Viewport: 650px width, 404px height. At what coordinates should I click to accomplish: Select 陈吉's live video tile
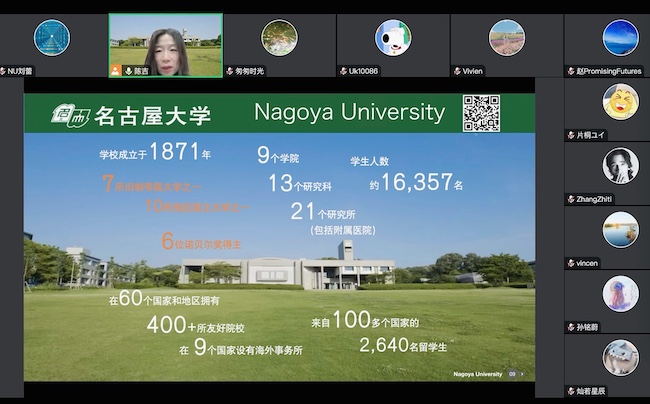tap(166, 45)
